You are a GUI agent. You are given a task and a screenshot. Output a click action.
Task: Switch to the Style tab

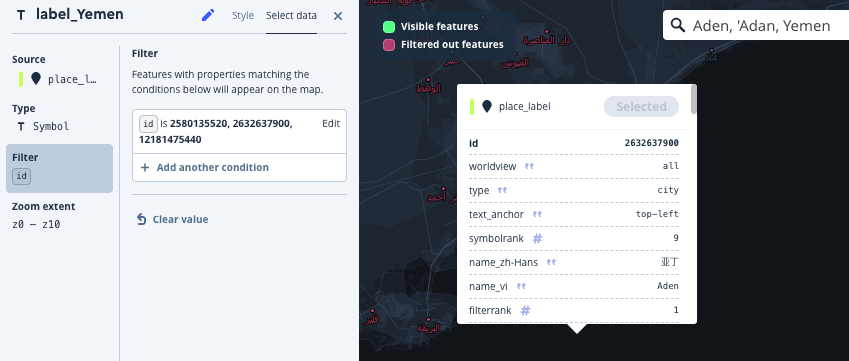pos(243,16)
